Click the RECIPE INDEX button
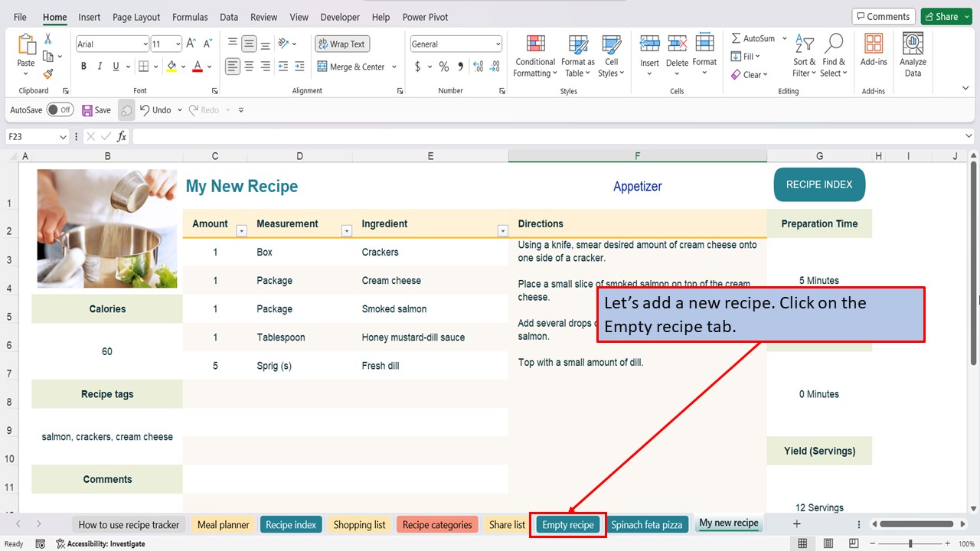The image size is (980, 551). (x=819, y=184)
